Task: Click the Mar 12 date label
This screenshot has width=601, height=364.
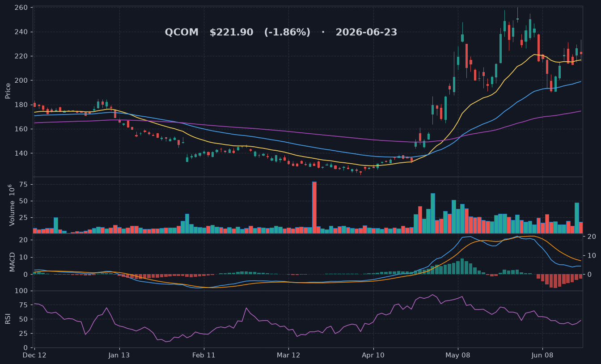Action: tap(288, 355)
